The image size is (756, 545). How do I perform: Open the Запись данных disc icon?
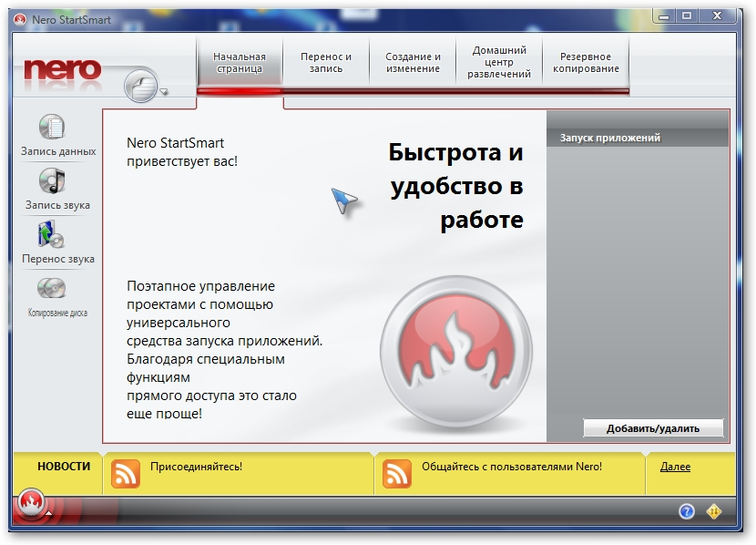[x=52, y=127]
